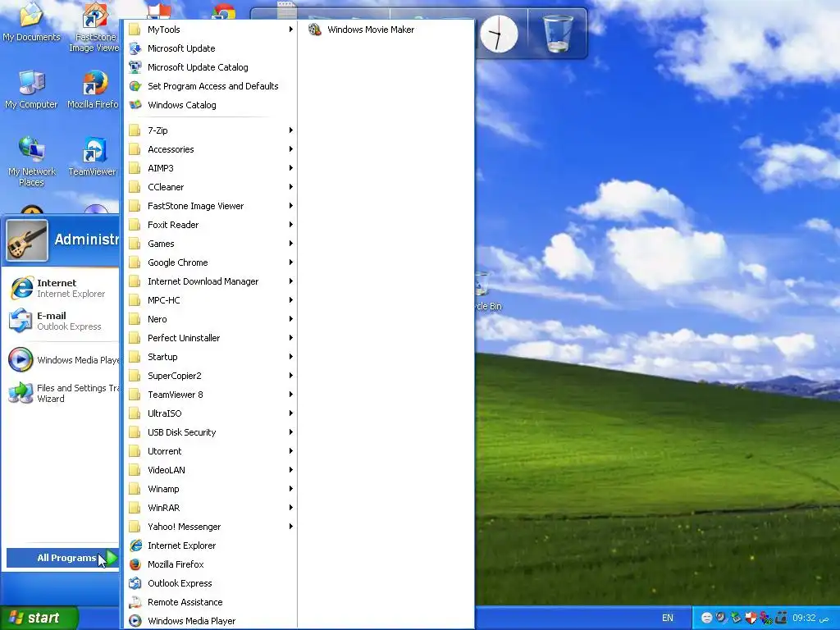
Task: Click the My Computer desktop icon
Action: [x=31, y=89]
